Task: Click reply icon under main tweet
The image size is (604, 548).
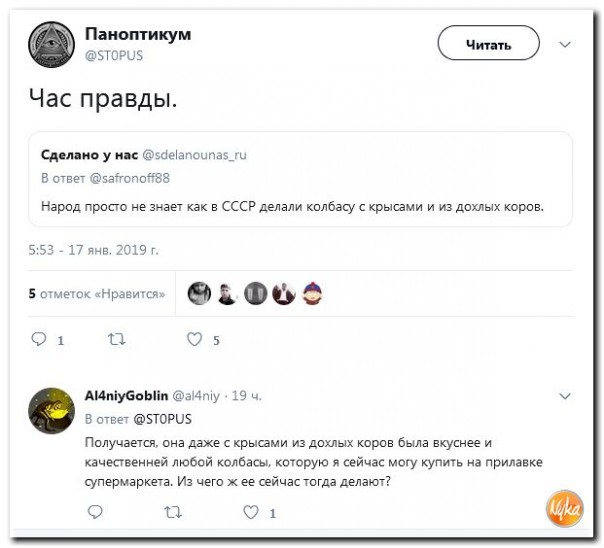Action: tap(39, 339)
